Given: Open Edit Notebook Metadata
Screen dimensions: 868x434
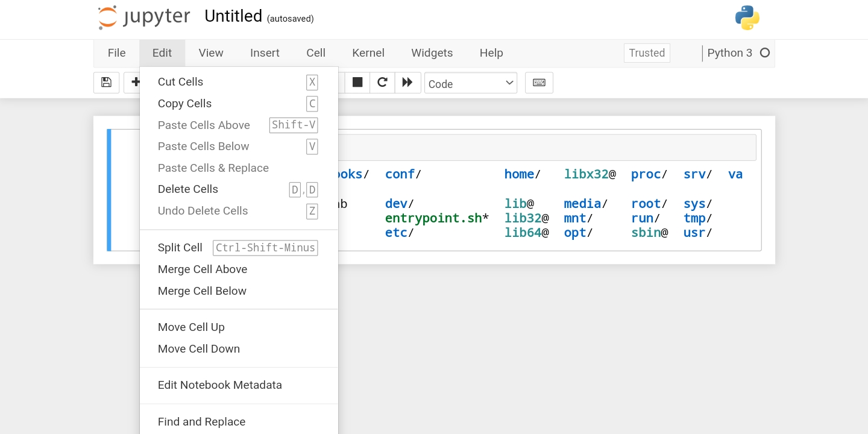Looking at the screenshot, I should pyautogui.click(x=219, y=385).
